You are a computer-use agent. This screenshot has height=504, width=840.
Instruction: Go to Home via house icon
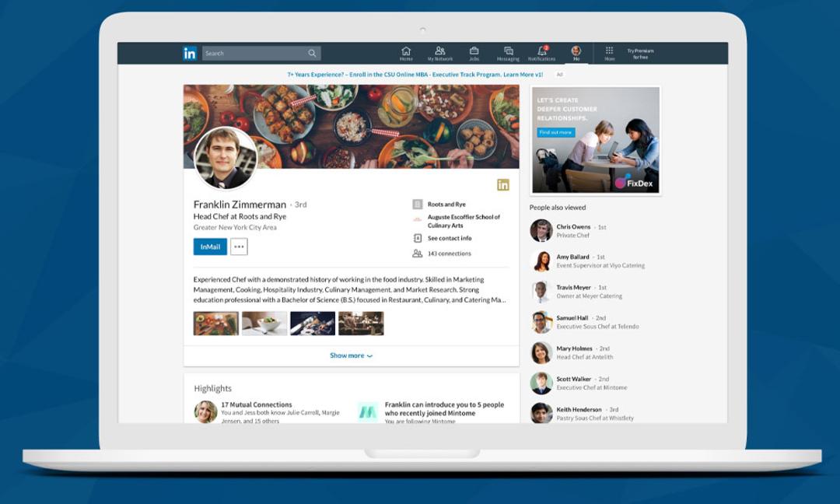tap(406, 51)
